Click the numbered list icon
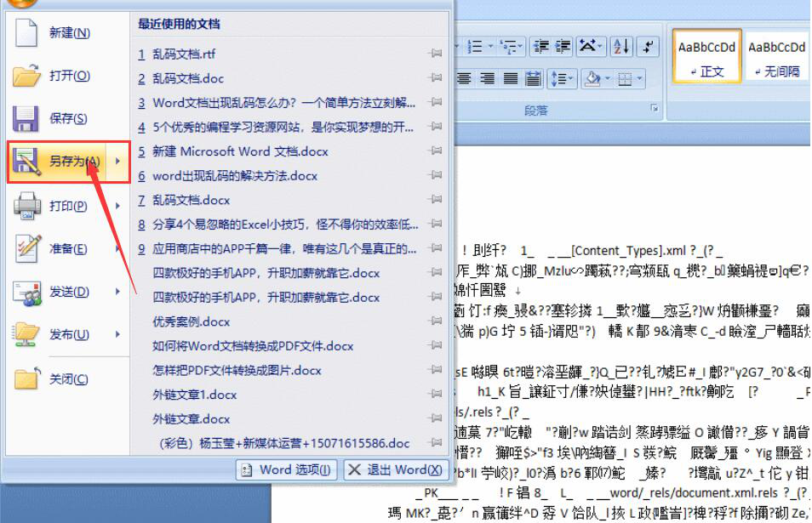Image resolution: width=812 pixels, height=523 pixels. pos(475,47)
